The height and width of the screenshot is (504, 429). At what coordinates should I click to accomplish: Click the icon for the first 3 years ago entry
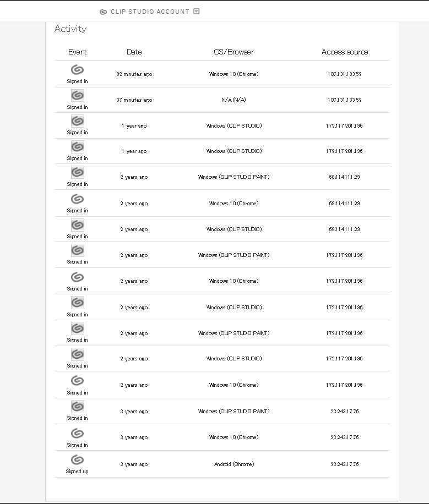pyautogui.click(x=77, y=407)
